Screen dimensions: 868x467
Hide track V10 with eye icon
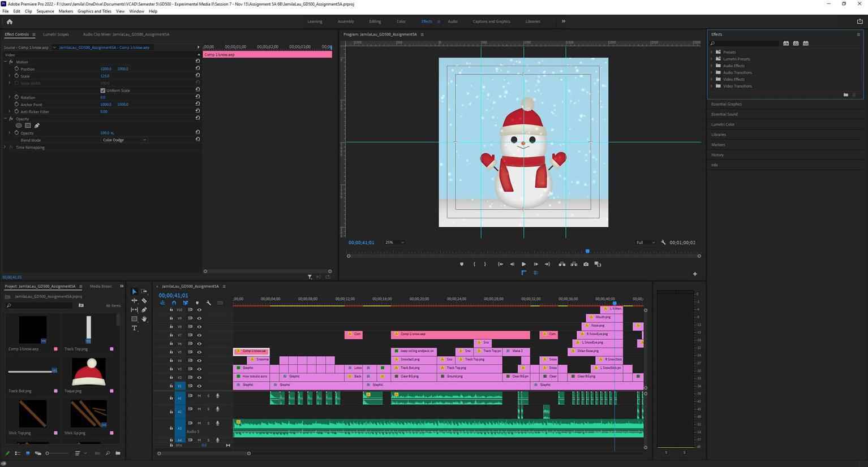click(x=199, y=310)
